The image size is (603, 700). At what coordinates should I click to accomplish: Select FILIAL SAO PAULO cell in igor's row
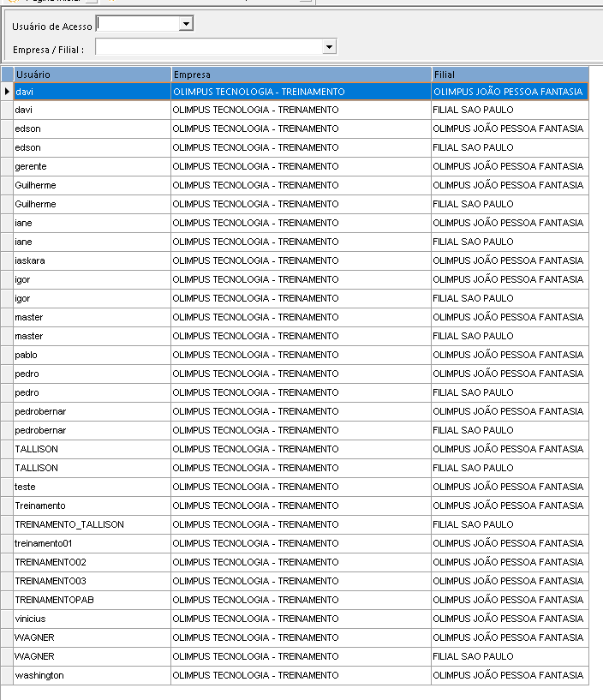pyautogui.click(x=510, y=298)
